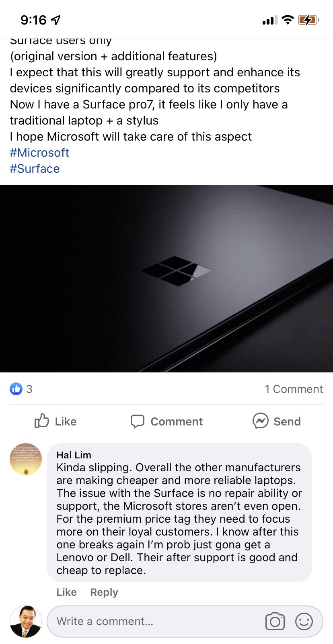The width and height of the screenshot is (333, 644).
Task: Tap the battery charging status icon
Action: point(308,20)
